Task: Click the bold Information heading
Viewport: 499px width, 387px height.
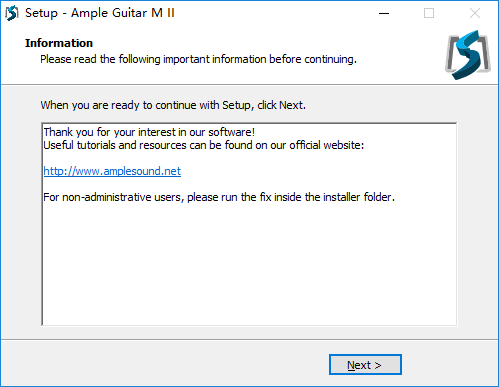Action: [59, 43]
